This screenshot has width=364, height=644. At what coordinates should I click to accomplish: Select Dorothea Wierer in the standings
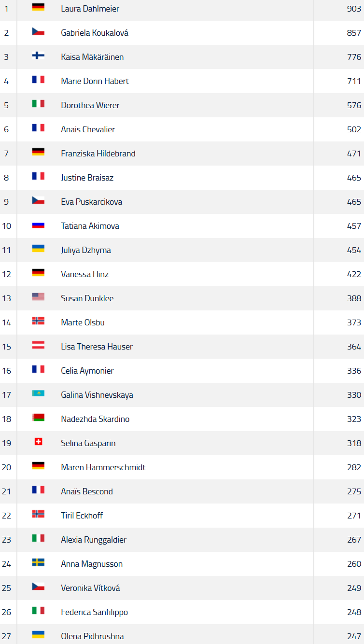point(90,105)
